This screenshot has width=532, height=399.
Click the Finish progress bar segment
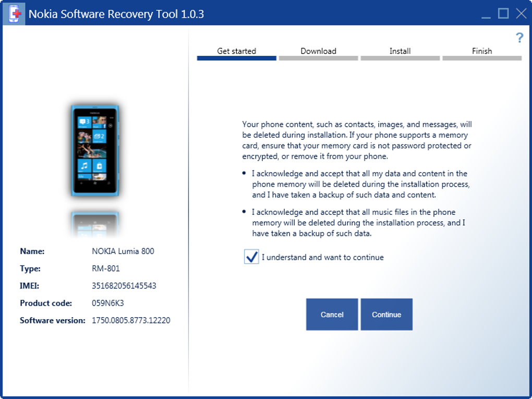pyautogui.click(x=482, y=58)
